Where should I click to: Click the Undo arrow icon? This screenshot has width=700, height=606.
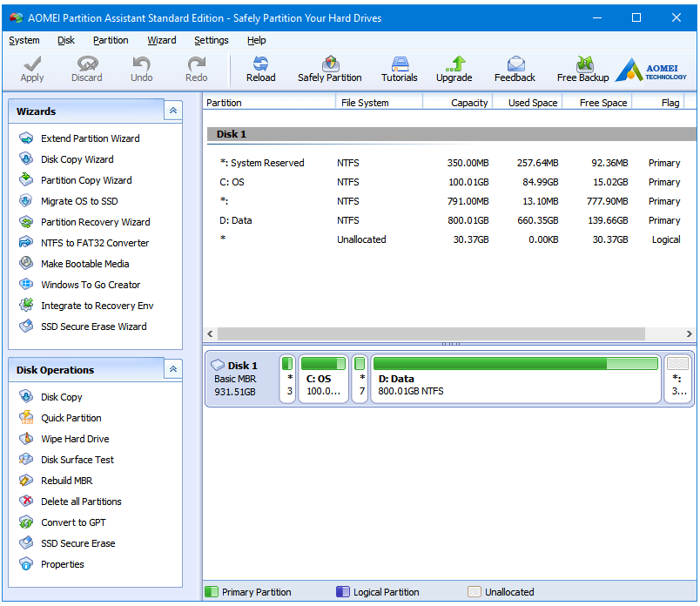(x=142, y=64)
